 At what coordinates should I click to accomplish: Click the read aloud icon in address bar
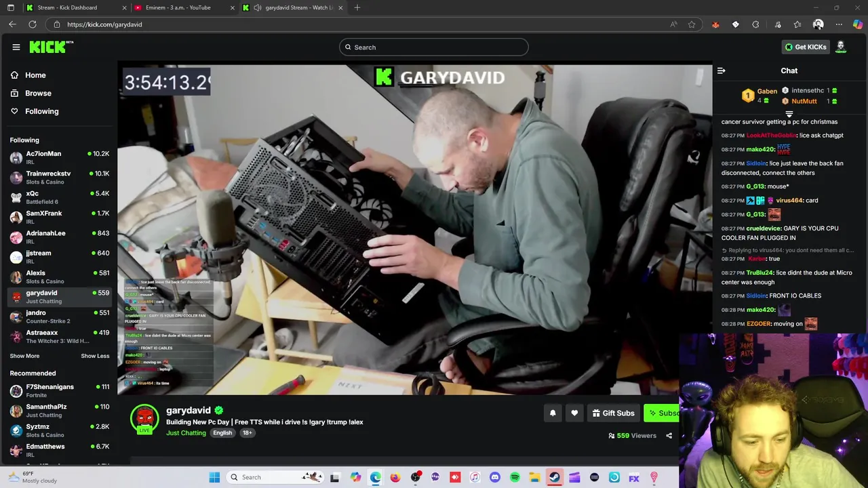673,24
